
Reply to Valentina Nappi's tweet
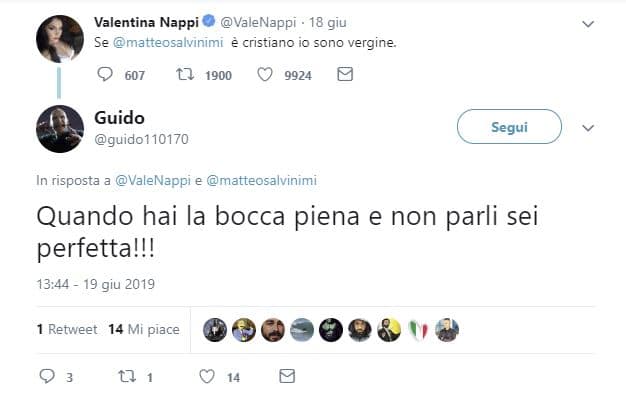click(105, 74)
